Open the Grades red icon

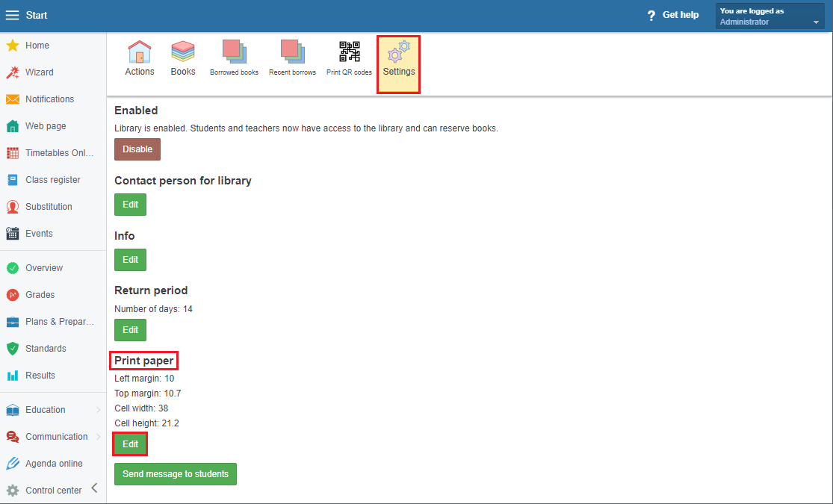[x=13, y=295]
